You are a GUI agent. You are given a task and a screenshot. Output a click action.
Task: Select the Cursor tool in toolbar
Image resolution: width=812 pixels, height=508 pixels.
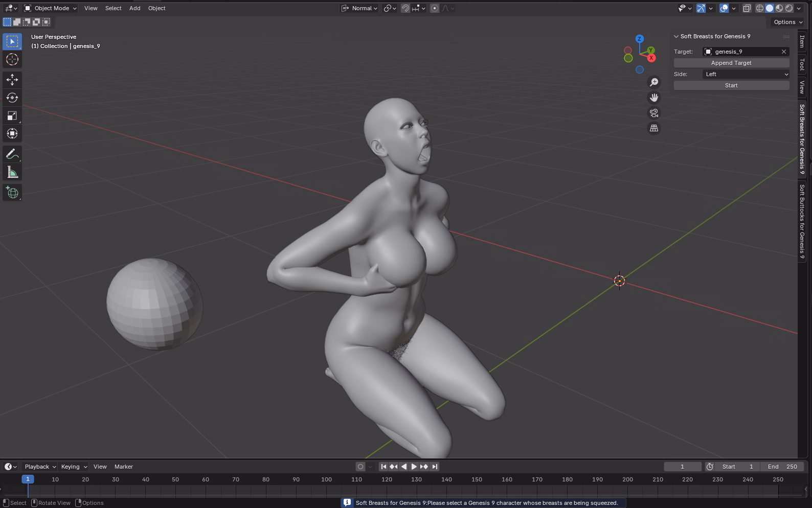12,59
